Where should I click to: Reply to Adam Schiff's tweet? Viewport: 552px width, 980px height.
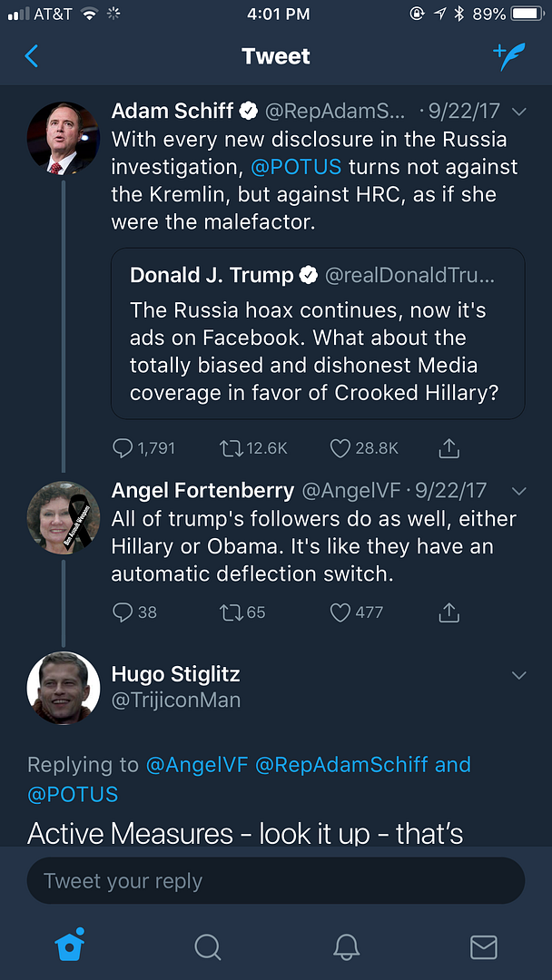[123, 448]
